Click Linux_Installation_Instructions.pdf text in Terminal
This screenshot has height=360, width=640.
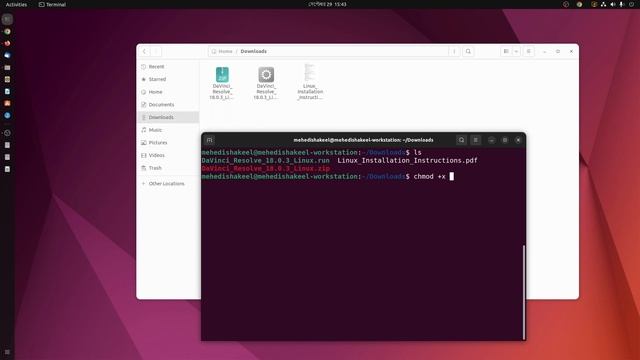(407, 160)
